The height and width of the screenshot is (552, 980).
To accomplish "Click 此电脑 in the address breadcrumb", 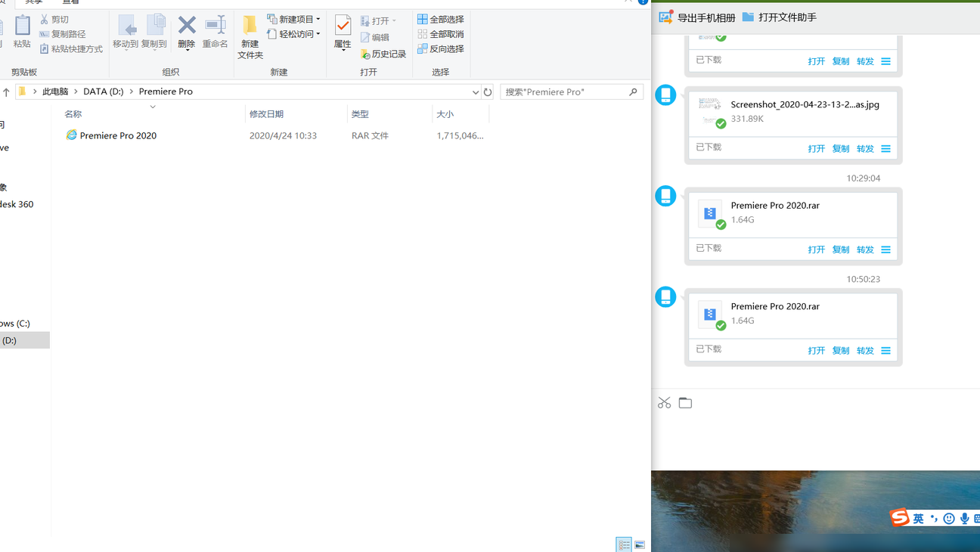I will (x=55, y=91).
